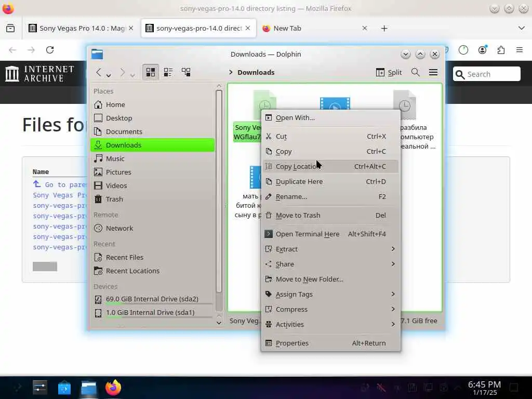Click the Split view button
532x399 pixels.
click(389, 72)
